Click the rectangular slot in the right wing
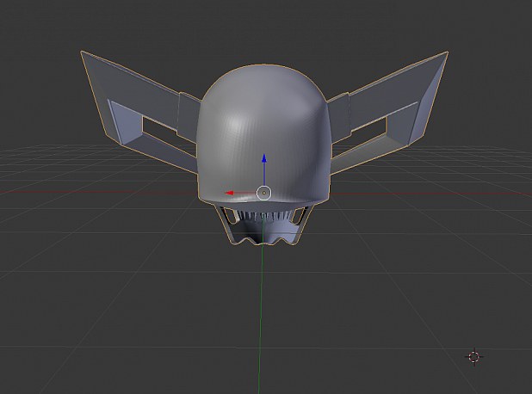Viewport: 532px width, 394px height. coord(368,130)
